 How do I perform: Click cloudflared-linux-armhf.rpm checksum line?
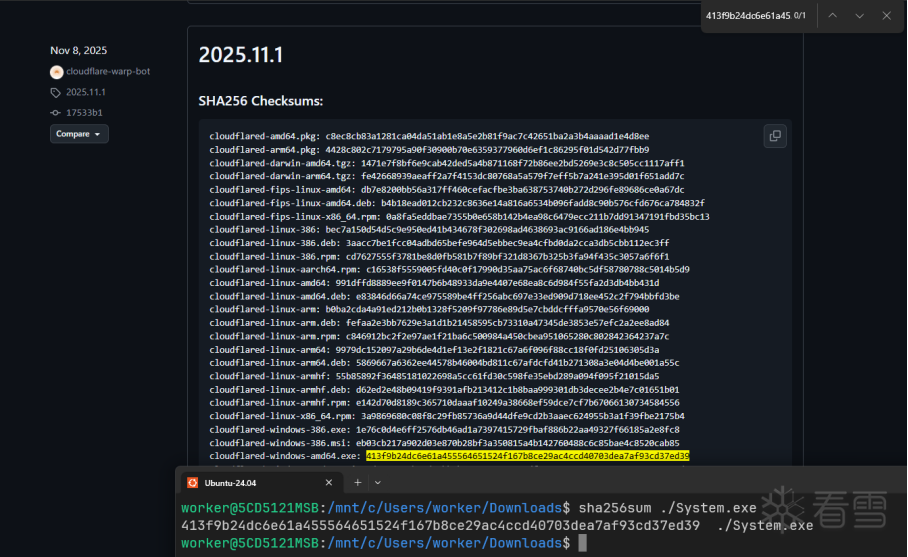tap(444, 403)
